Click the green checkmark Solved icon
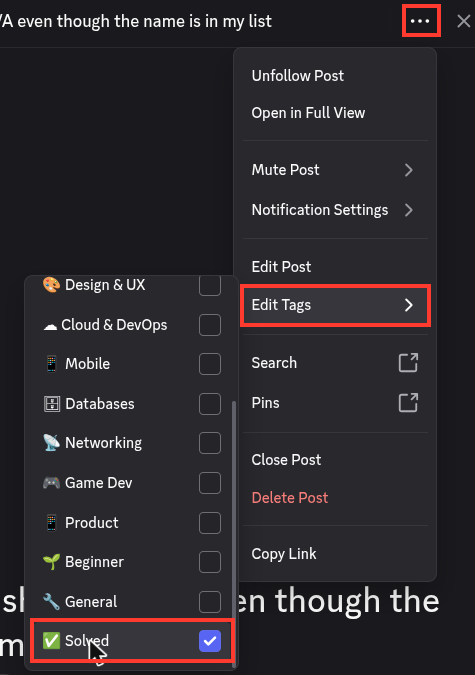Screen dimensions: 475x675 point(51,641)
